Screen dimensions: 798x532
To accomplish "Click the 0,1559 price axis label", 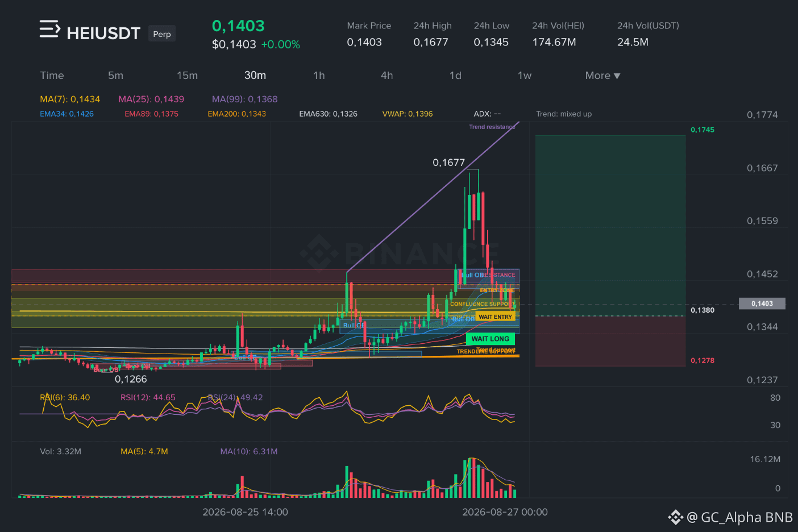I will tap(762, 221).
